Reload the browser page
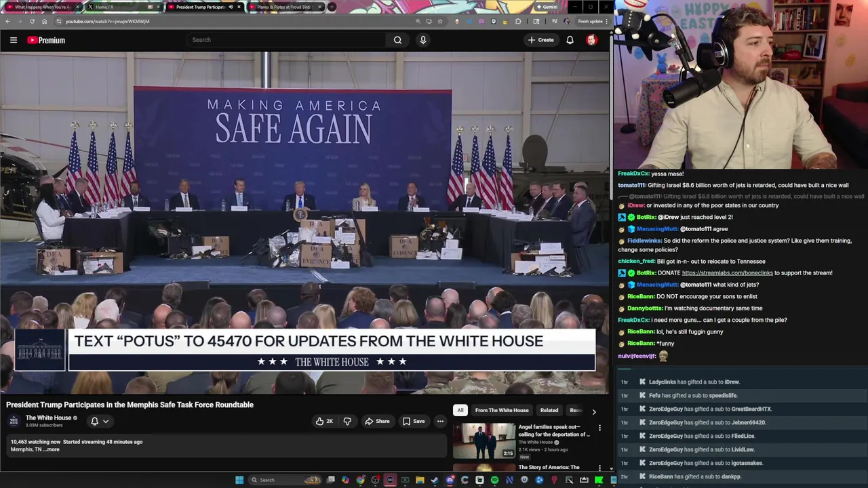Image resolution: width=868 pixels, height=488 pixels. (32, 21)
